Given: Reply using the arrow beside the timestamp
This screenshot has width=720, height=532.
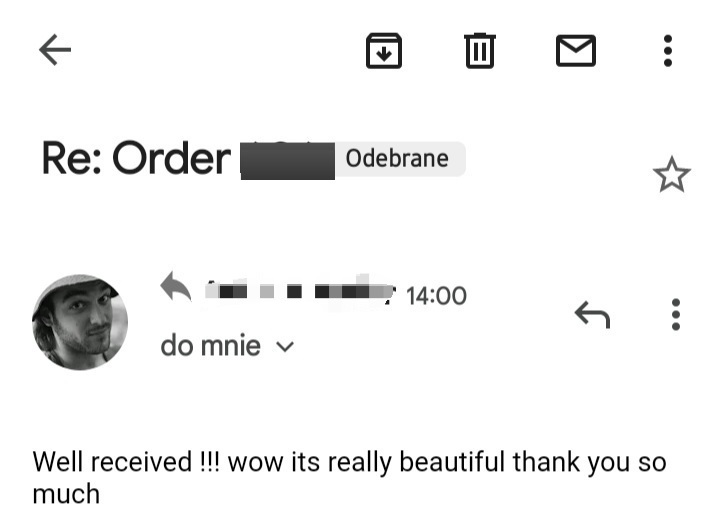Looking at the screenshot, I should point(592,315).
